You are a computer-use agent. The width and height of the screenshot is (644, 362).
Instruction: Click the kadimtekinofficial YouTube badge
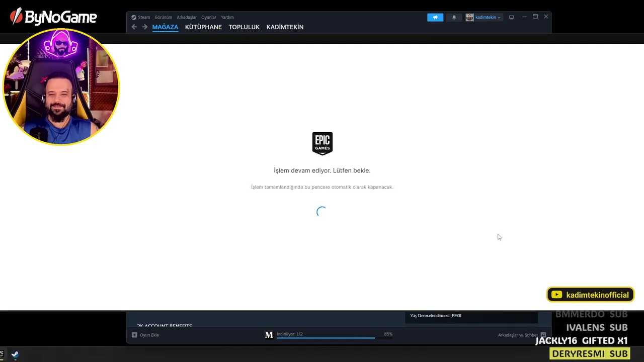tap(591, 295)
